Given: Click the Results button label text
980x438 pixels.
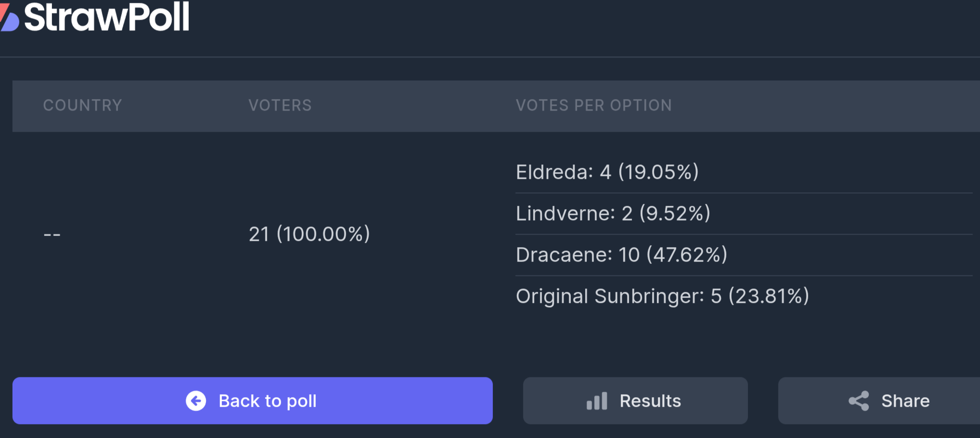Looking at the screenshot, I should [x=650, y=400].
